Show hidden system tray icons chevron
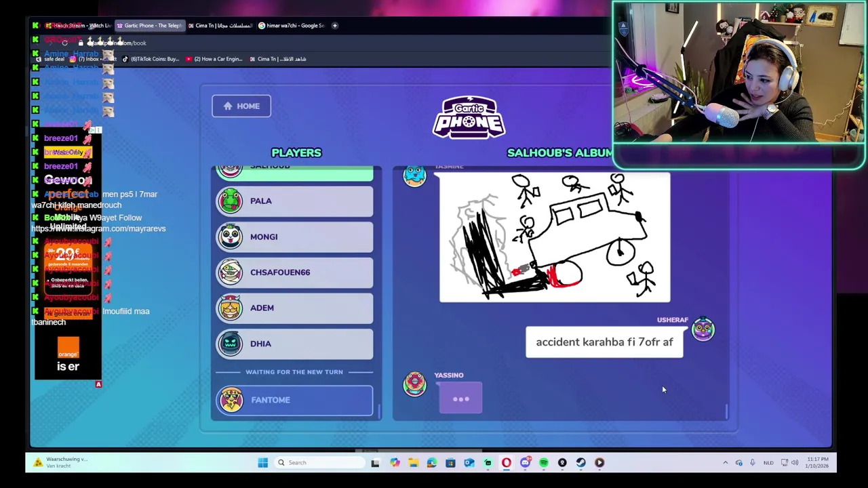 (725, 463)
